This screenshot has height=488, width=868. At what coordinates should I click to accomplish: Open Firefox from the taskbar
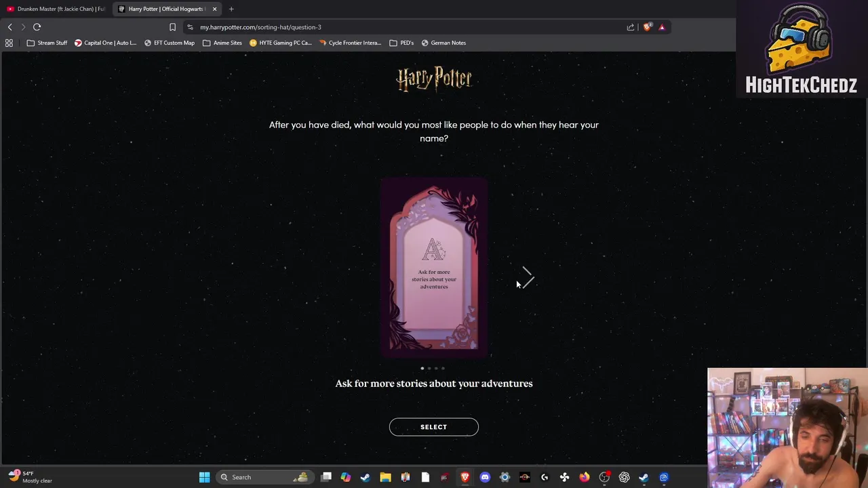(585, 477)
